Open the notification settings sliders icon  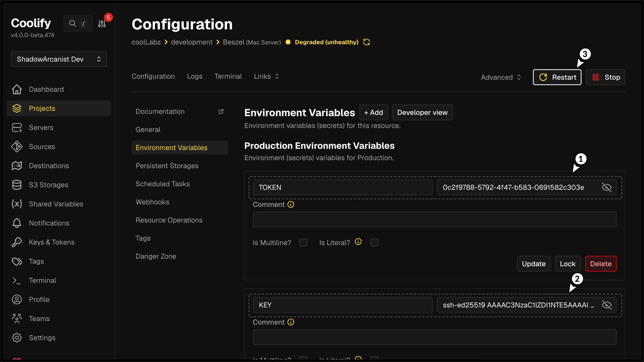(102, 24)
